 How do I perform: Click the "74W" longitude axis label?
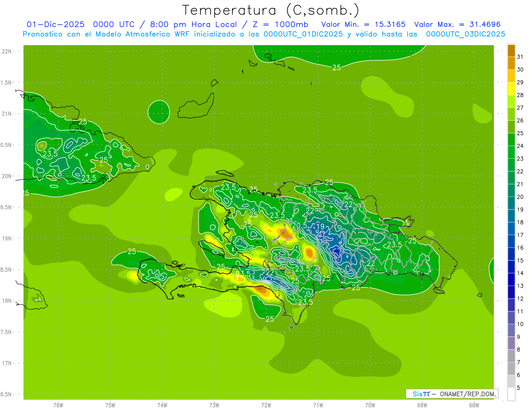(x=162, y=405)
